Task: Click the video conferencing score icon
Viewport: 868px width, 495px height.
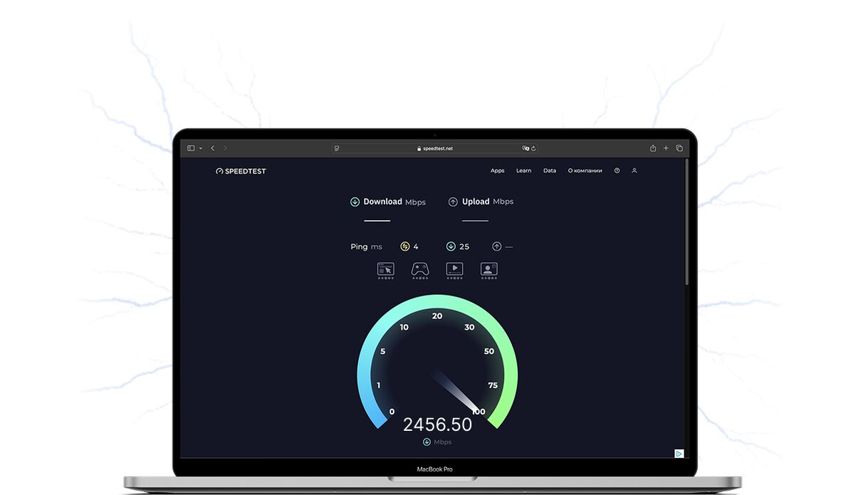Action: click(488, 269)
